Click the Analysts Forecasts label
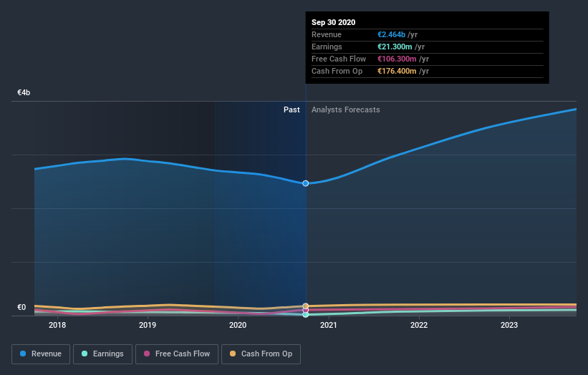 point(346,109)
